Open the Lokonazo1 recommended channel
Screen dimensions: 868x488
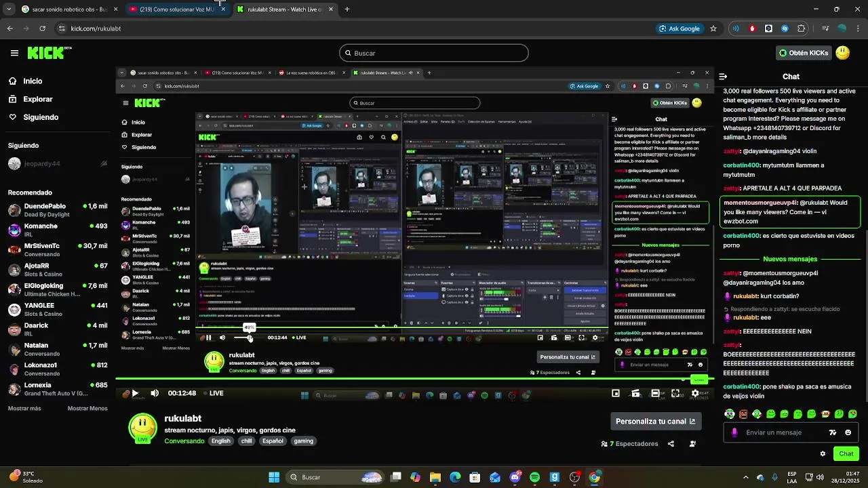click(57, 369)
